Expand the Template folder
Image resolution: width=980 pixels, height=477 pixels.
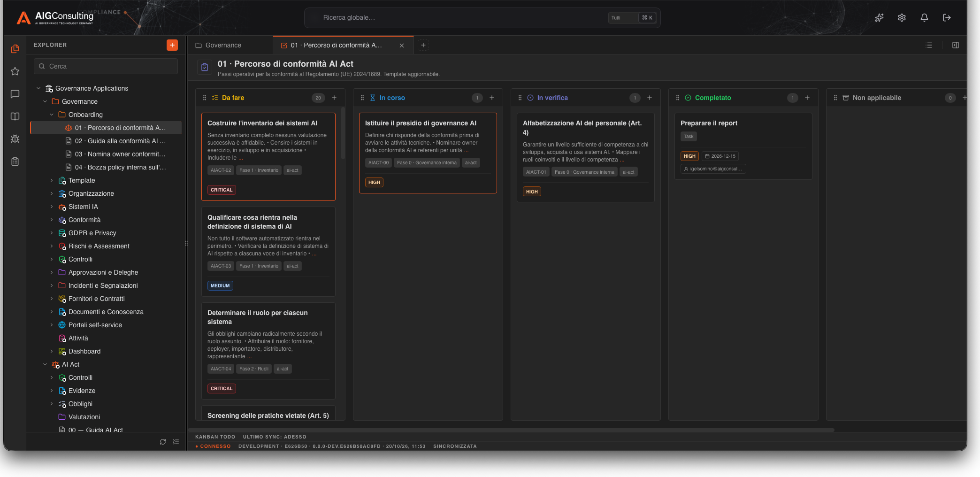52,180
